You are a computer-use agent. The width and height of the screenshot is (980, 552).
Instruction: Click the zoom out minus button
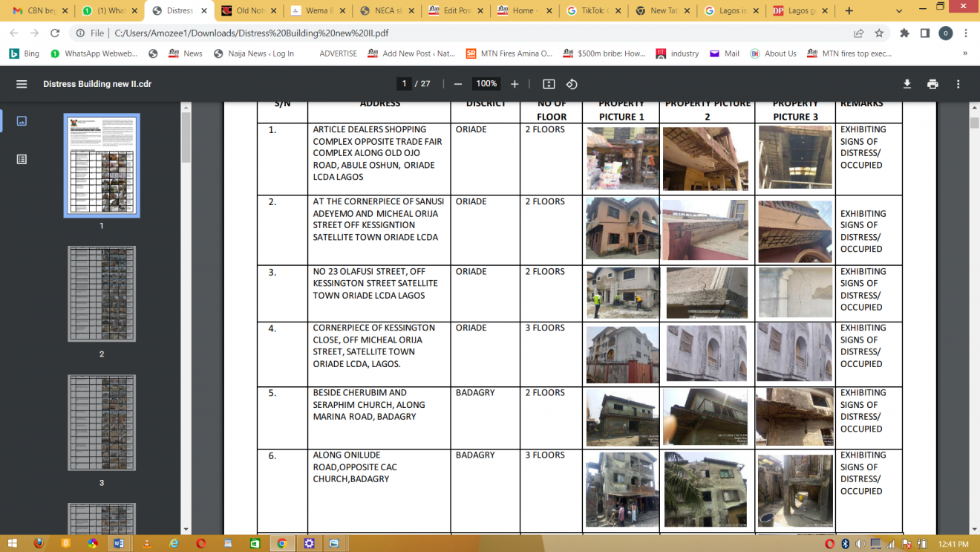pos(458,84)
